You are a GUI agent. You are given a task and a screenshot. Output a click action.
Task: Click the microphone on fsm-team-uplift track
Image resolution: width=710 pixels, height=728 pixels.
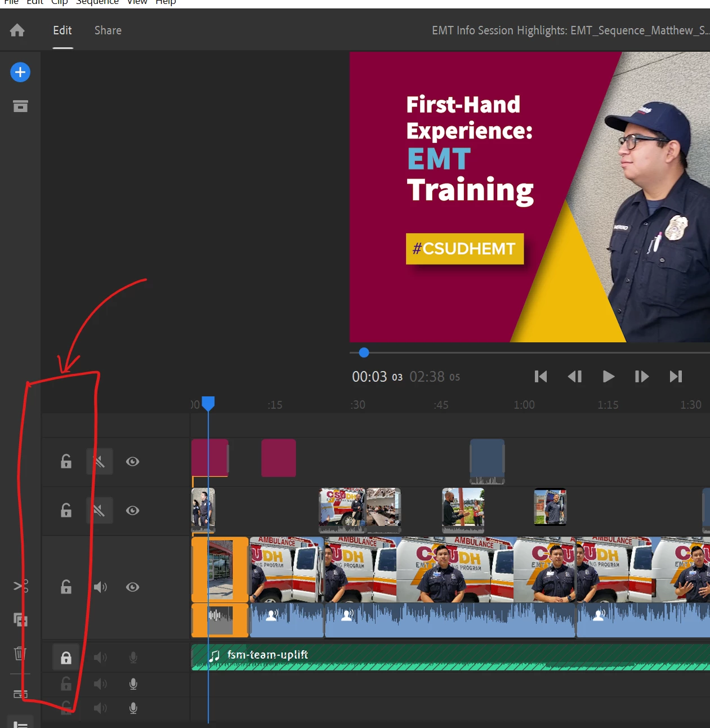(133, 658)
